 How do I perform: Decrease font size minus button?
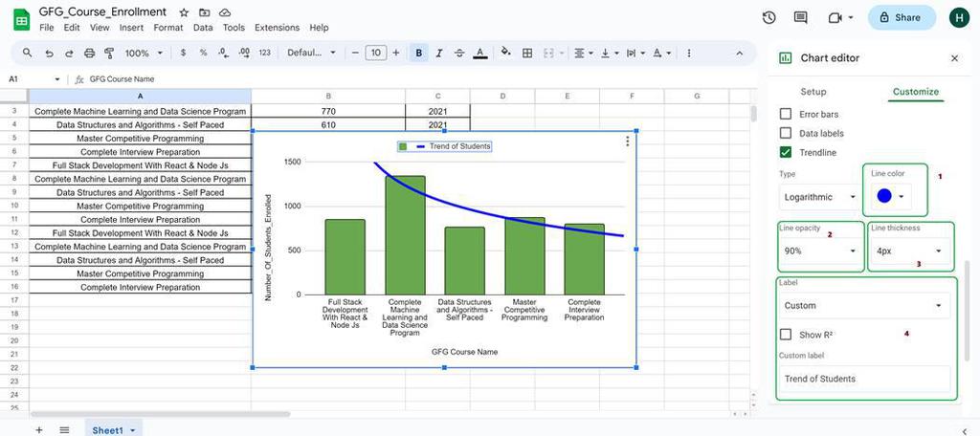[355, 54]
